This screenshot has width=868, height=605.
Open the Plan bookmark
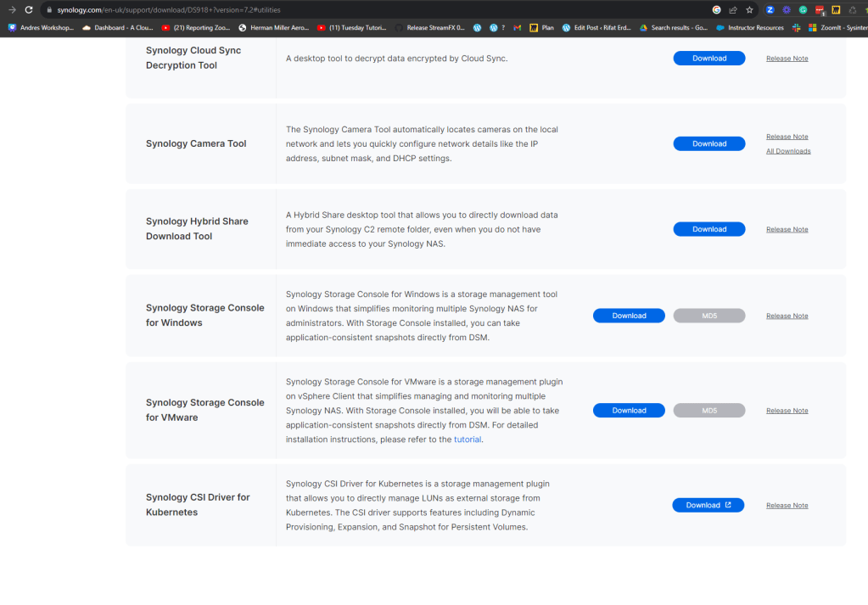click(541, 28)
